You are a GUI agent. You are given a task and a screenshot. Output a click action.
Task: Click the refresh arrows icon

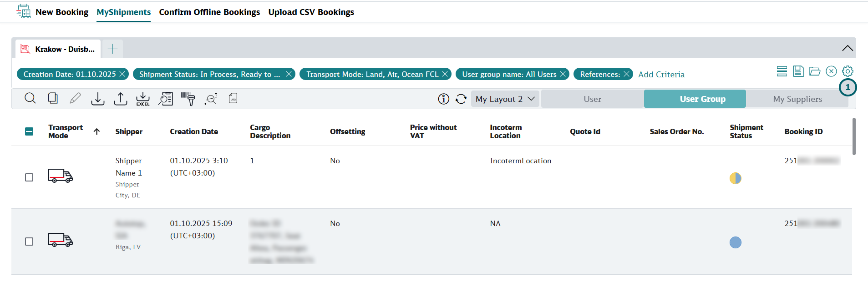pyautogui.click(x=461, y=99)
